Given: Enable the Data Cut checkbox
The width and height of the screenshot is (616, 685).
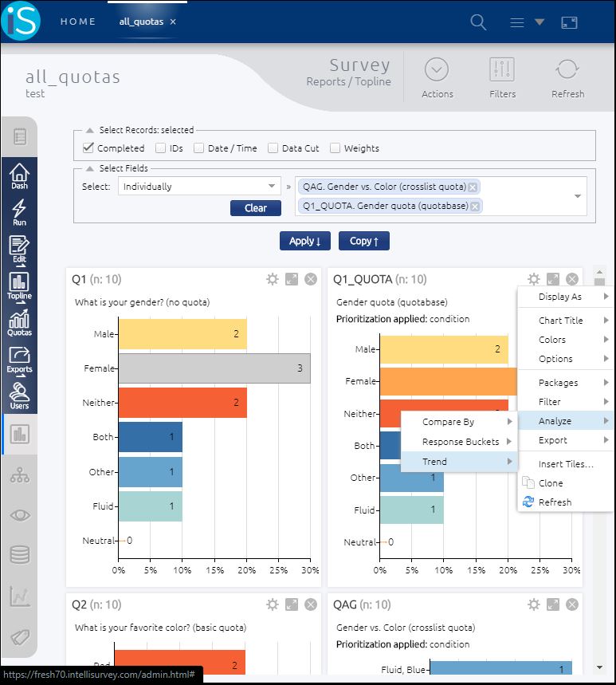Looking at the screenshot, I should 273,148.
